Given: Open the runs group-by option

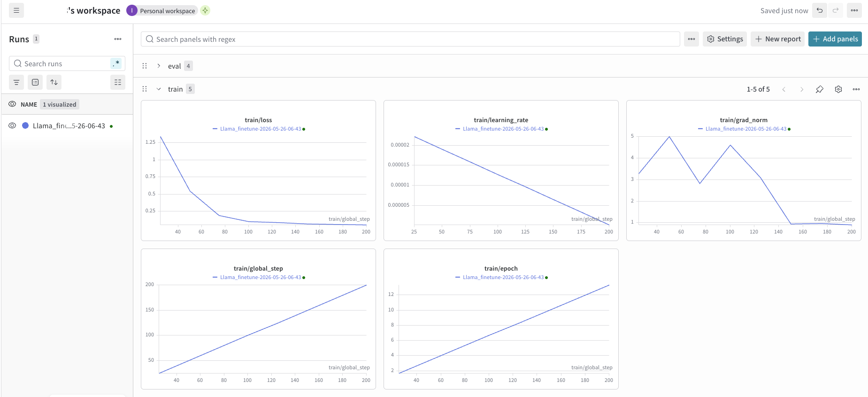Looking at the screenshot, I should coord(35,82).
